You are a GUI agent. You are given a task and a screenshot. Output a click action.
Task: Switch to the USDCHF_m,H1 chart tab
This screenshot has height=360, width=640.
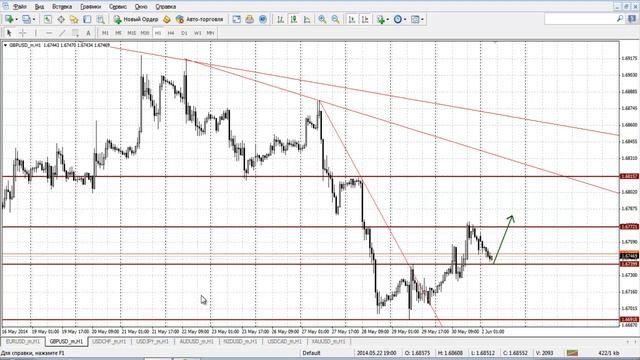click(x=109, y=342)
